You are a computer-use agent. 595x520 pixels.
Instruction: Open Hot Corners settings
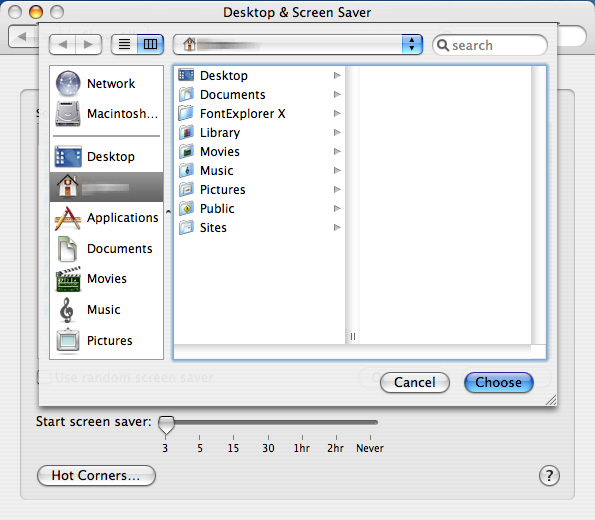(x=96, y=475)
